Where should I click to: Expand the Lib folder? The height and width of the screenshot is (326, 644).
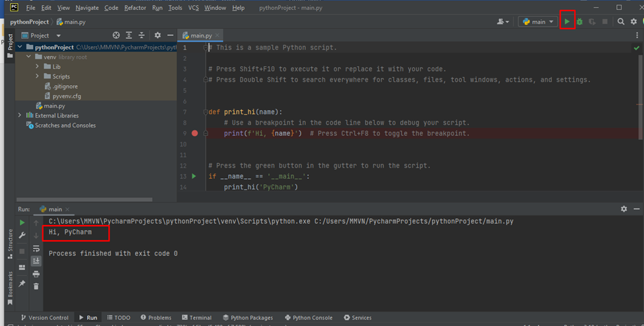tap(38, 67)
